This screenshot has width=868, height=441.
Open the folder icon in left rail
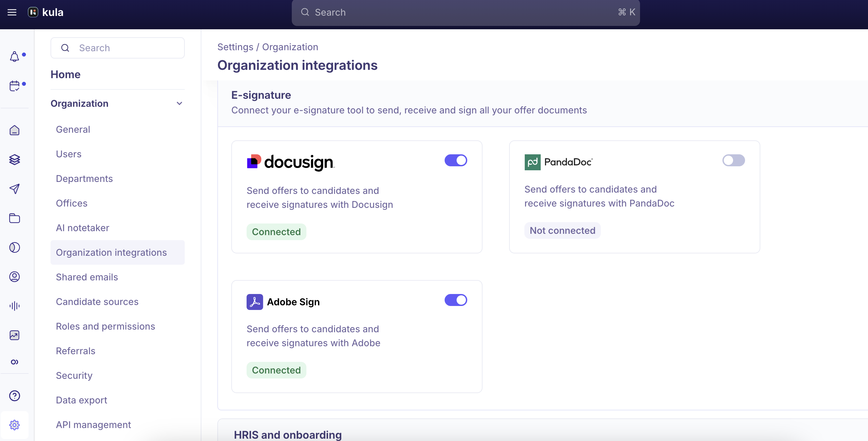pos(15,218)
